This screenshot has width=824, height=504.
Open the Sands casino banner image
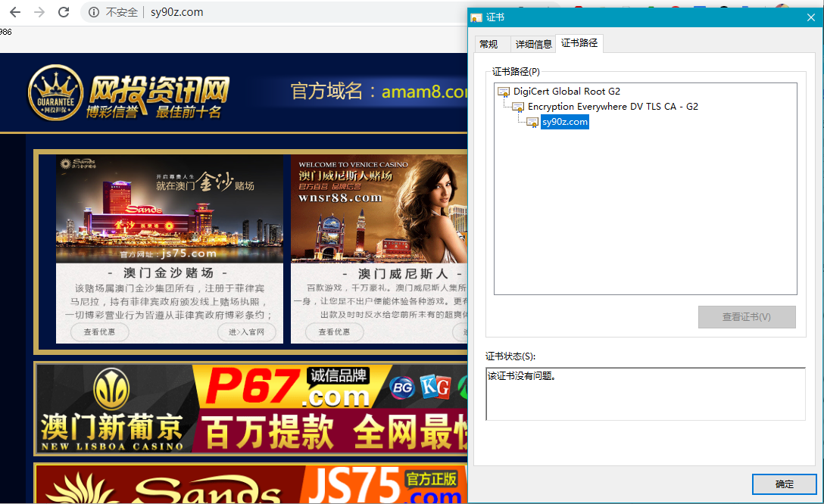pos(169,208)
